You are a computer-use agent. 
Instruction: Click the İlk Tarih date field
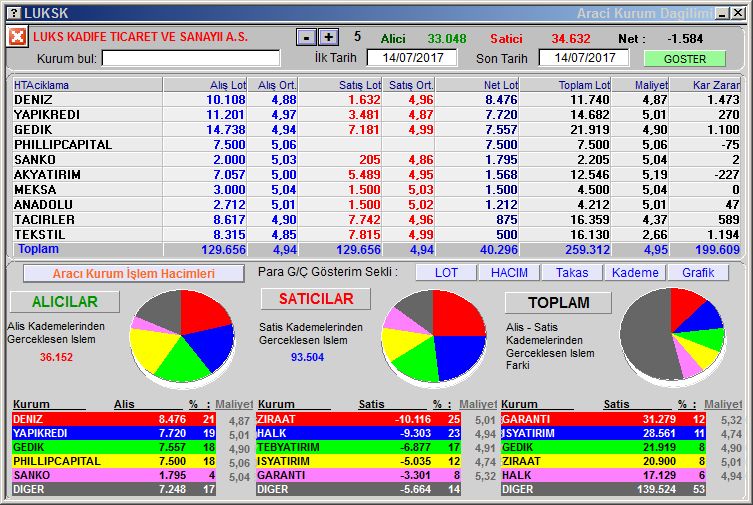[412, 58]
